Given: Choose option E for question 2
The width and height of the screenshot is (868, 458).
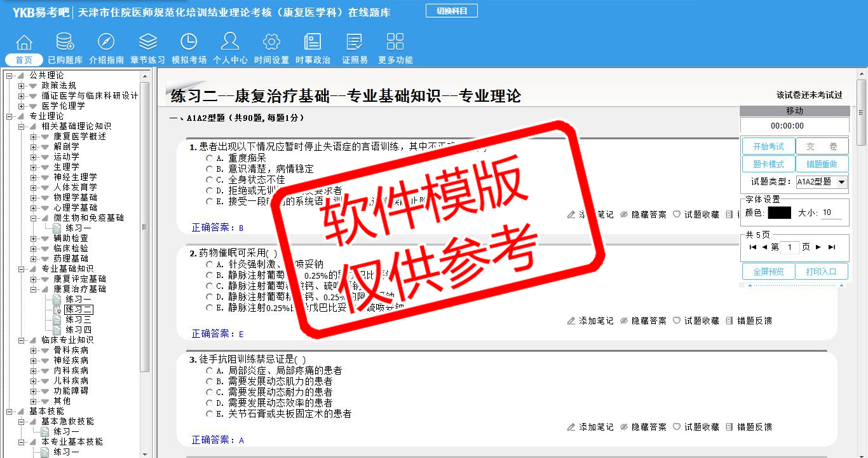Looking at the screenshot, I should pos(209,307).
